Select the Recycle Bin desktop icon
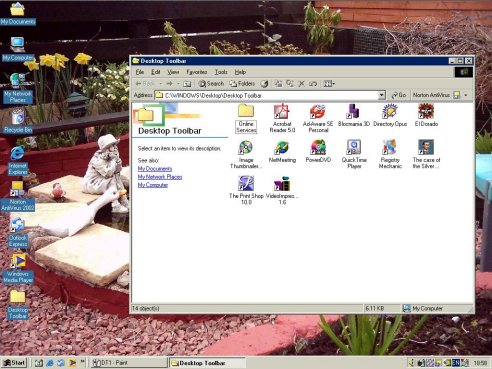492x369 pixels. 18,121
